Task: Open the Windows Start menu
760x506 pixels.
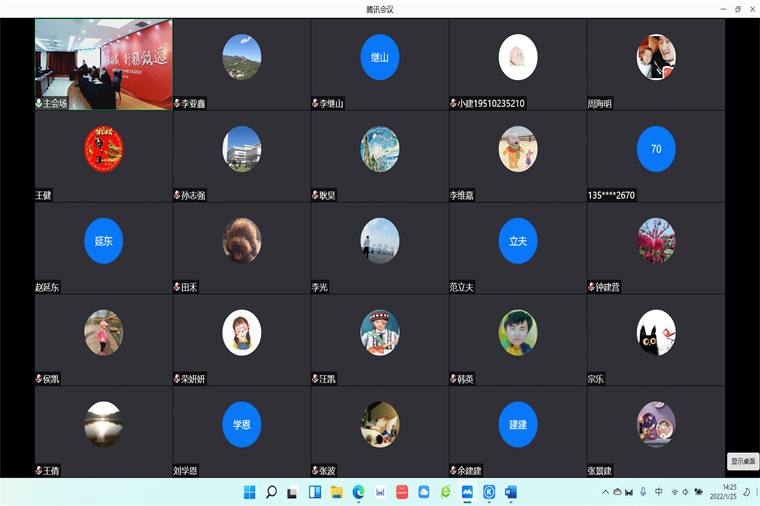Action: [x=249, y=492]
